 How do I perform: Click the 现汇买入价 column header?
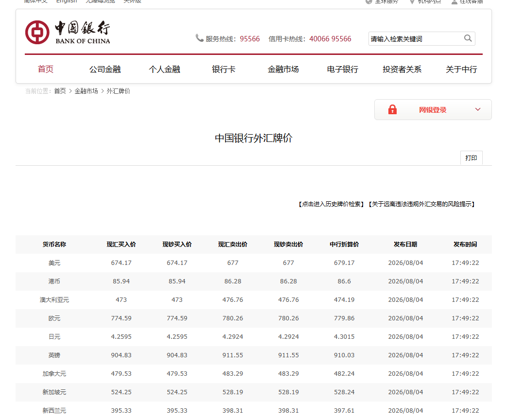pos(121,245)
